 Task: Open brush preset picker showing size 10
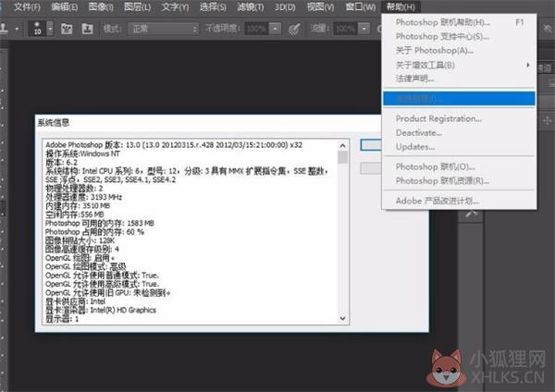(x=37, y=29)
